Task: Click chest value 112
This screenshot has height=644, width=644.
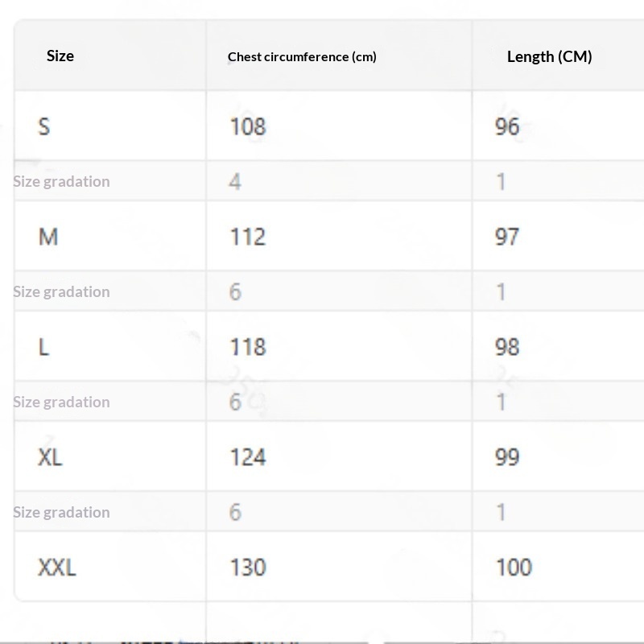Action: [247, 237]
